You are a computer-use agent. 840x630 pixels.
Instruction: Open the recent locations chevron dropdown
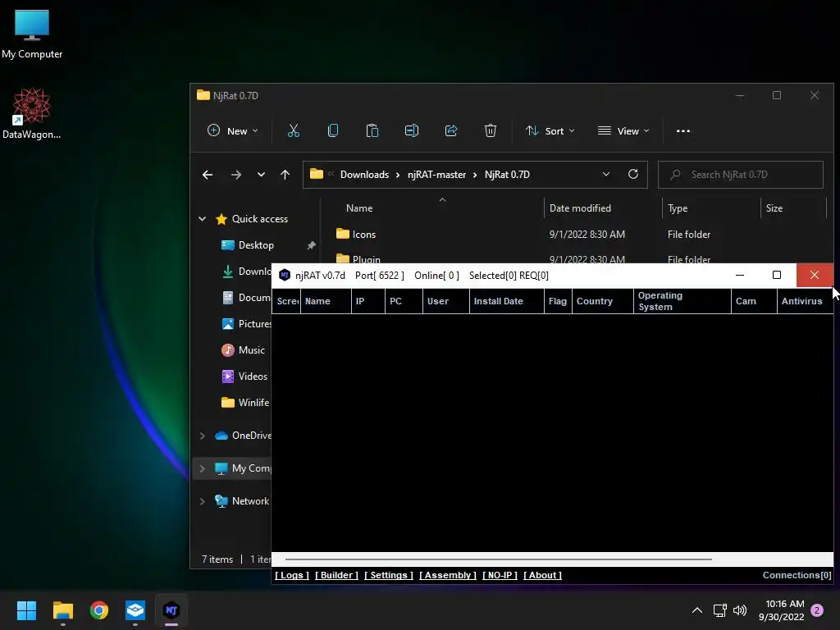pyautogui.click(x=261, y=175)
